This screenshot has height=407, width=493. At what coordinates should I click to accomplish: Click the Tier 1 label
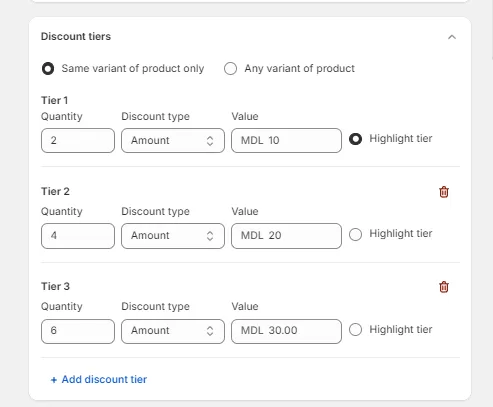[x=54, y=100]
